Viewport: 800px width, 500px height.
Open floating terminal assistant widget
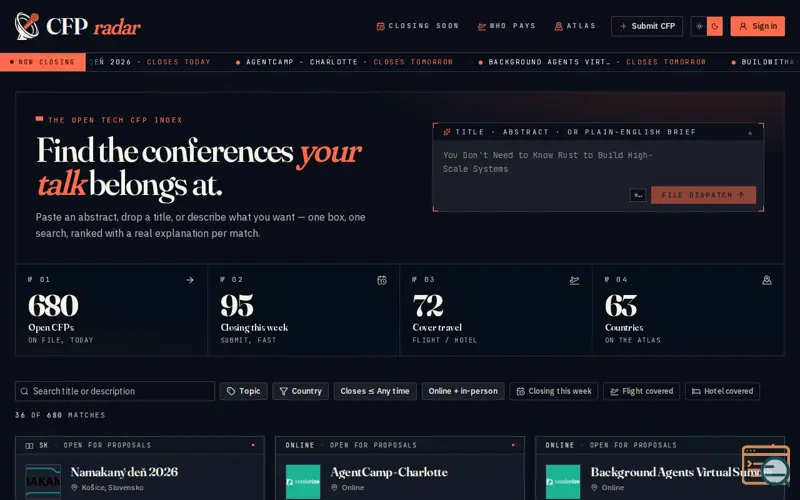(765, 465)
